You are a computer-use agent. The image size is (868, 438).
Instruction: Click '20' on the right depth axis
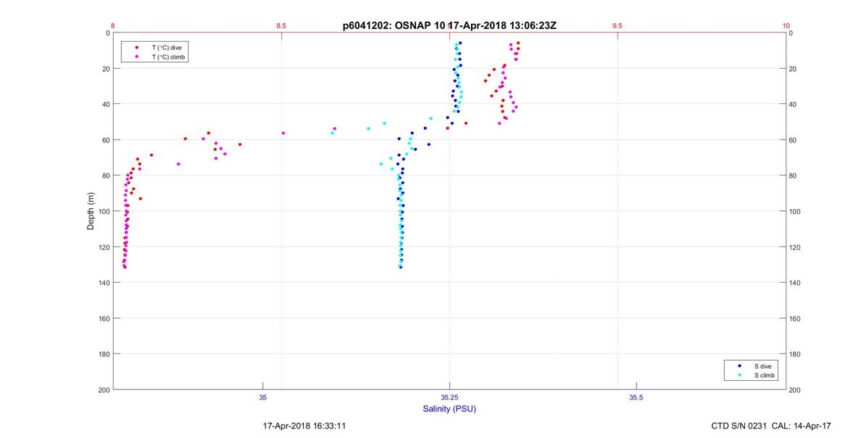793,69
